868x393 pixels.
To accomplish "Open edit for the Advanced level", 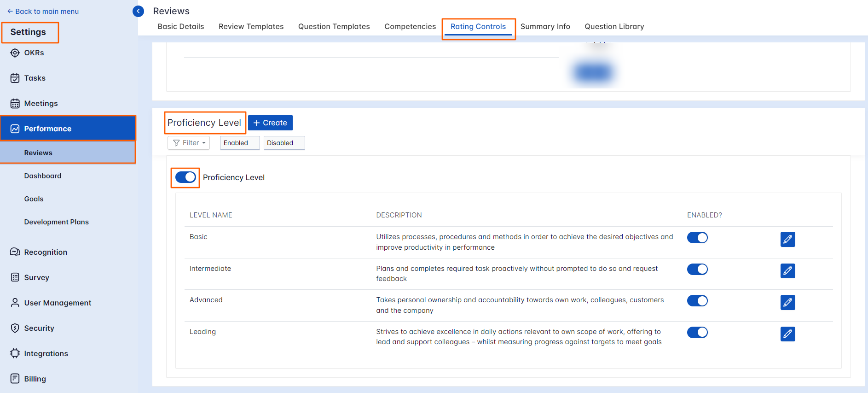I will pyautogui.click(x=787, y=302).
